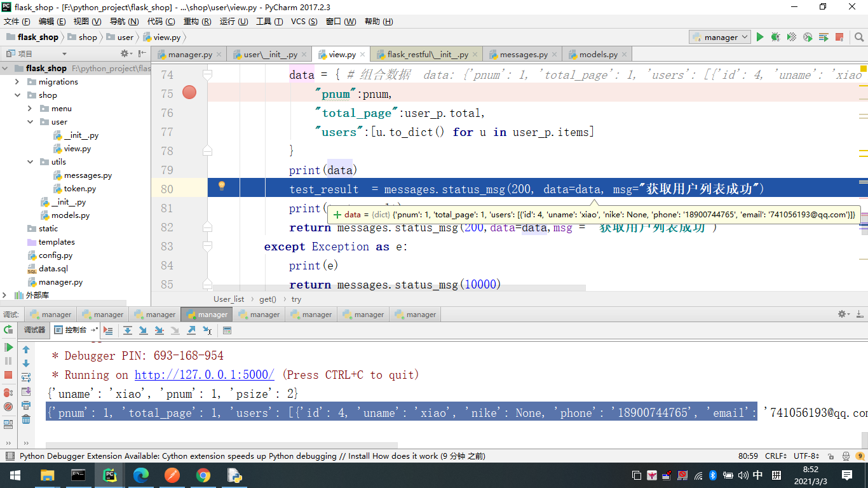Resume program in debug panel
Image resolution: width=868 pixels, height=488 pixels.
click(x=8, y=348)
